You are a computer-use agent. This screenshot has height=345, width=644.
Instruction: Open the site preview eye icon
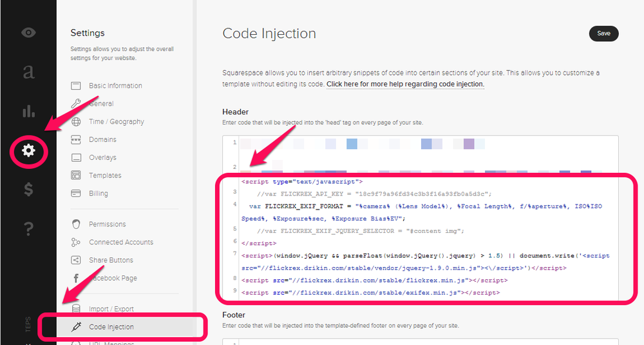[28, 32]
